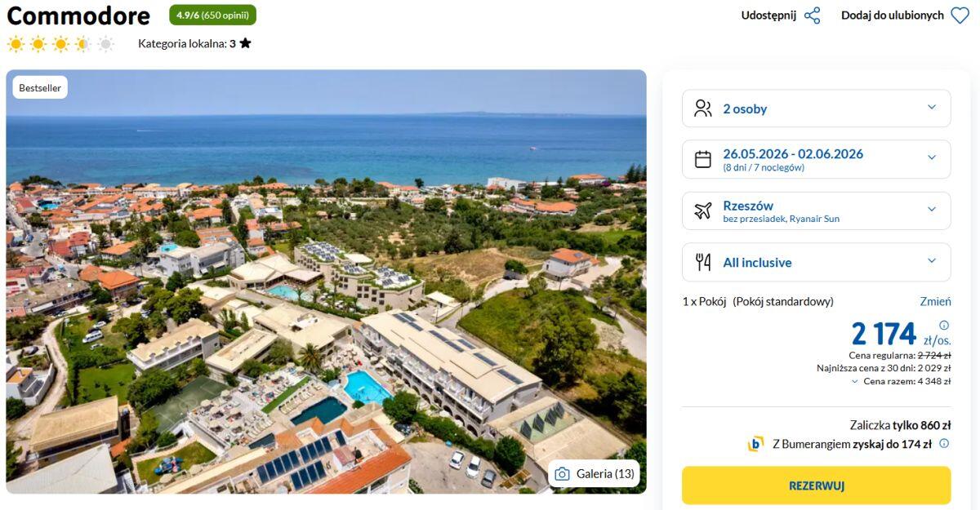Screen dimensions: 980x510
Task: Expand the Rzeszów departure dropdown
Action: (x=932, y=210)
